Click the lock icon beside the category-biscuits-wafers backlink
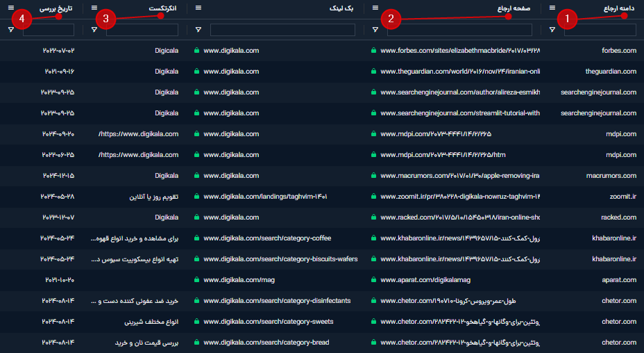The width and height of the screenshot is (644, 353). [x=196, y=258]
